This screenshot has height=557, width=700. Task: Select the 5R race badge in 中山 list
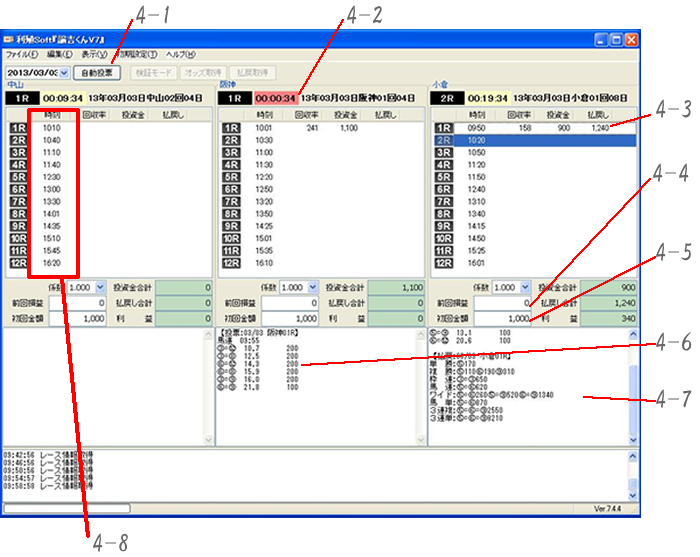point(18,176)
